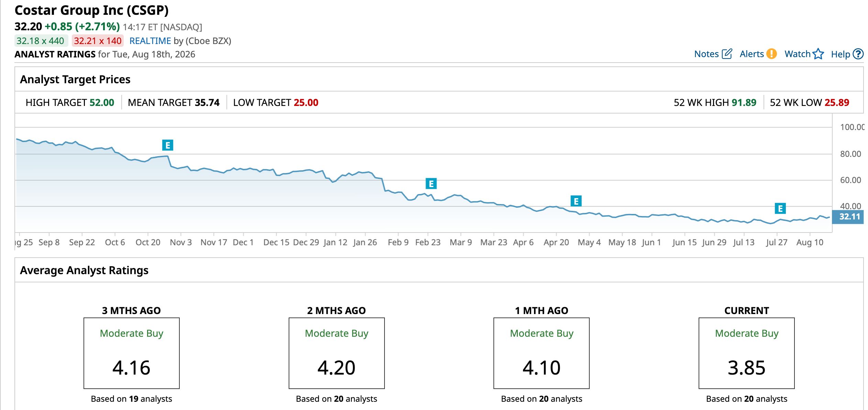Select the 3 MTHS AGO rating box
The width and height of the screenshot is (868, 410).
(x=132, y=353)
